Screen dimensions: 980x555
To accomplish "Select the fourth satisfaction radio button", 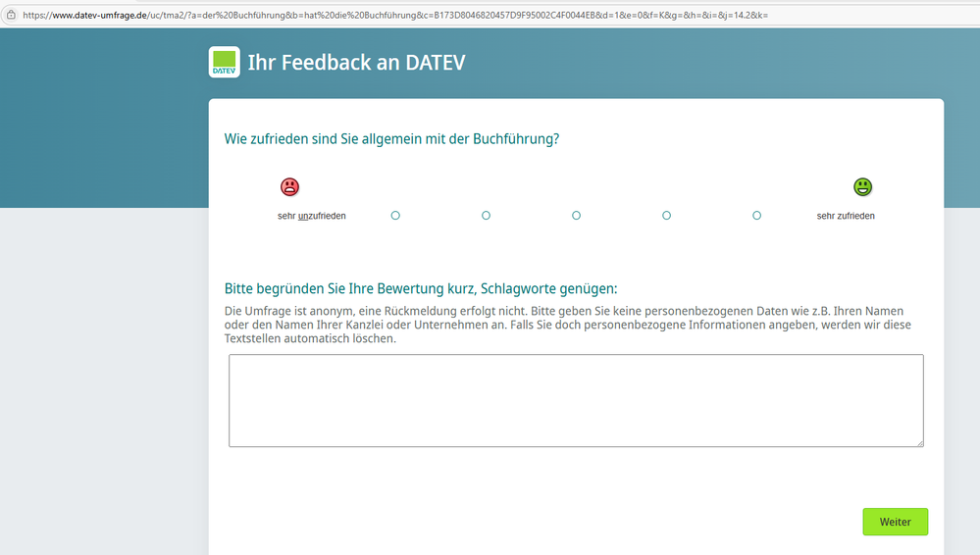I will coord(667,216).
